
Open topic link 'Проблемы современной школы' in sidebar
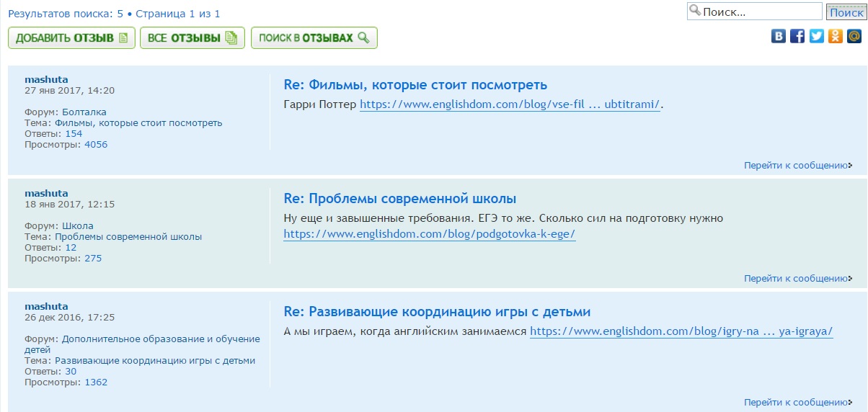(x=128, y=236)
